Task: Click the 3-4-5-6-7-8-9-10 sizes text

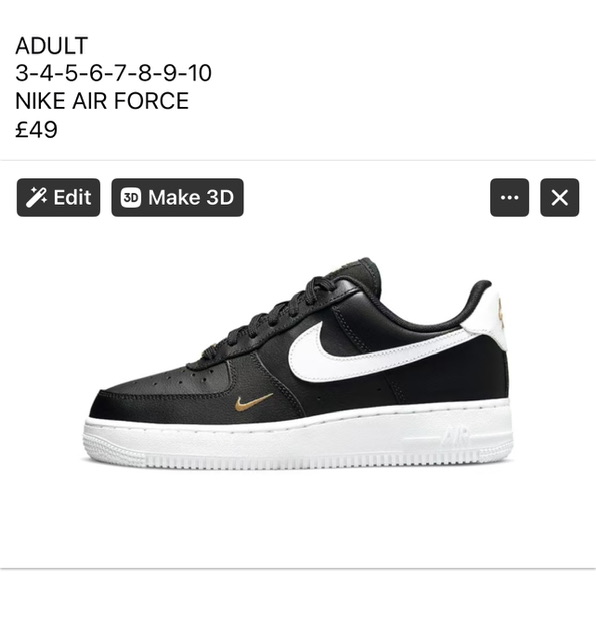Action: 113,73
